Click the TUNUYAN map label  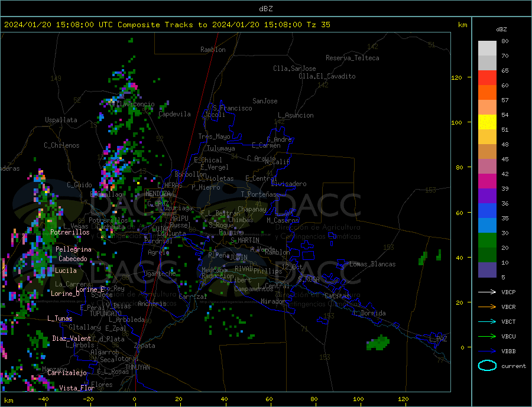tap(137, 367)
